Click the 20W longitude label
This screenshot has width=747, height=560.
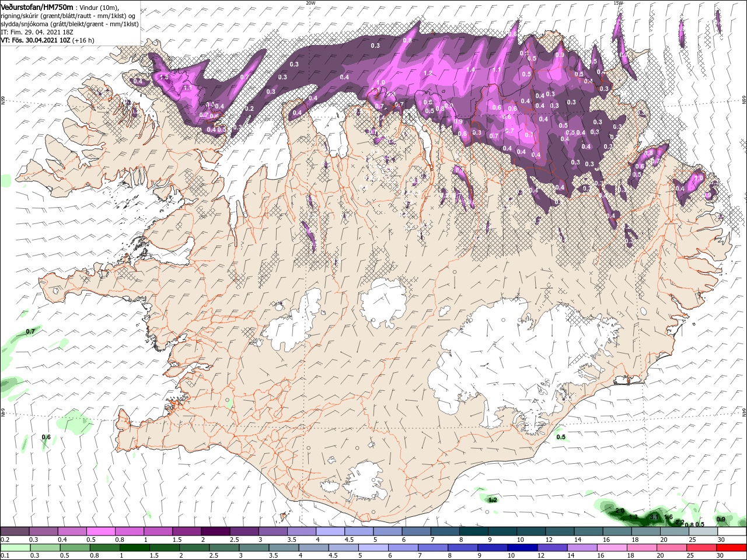pyautogui.click(x=310, y=2)
